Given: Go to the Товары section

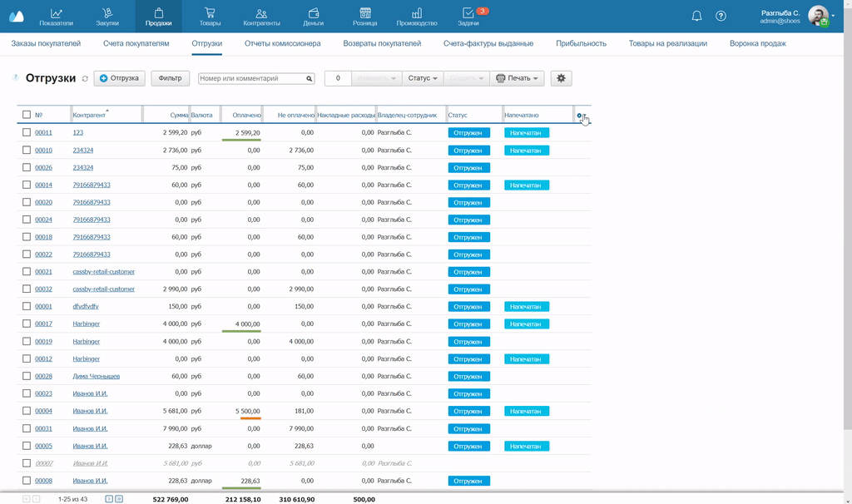Looking at the screenshot, I should (x=210, y=17).
